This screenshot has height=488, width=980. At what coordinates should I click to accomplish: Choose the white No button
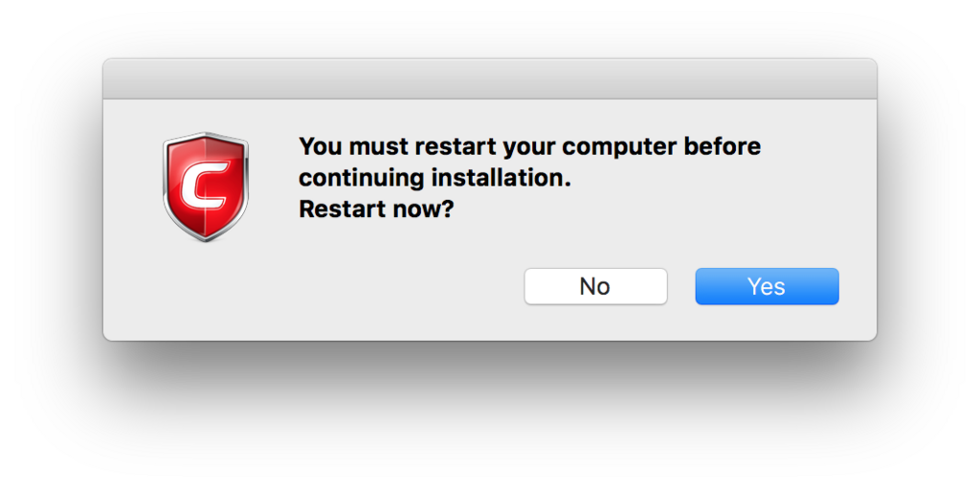click(x=595, y=287)
